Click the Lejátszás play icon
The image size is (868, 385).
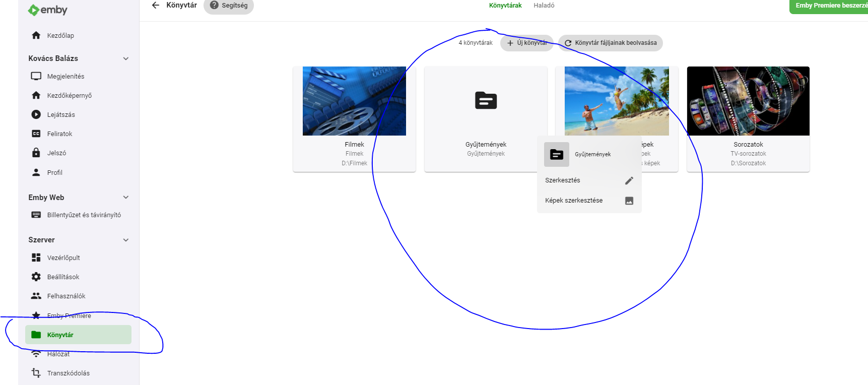(36, 114)
